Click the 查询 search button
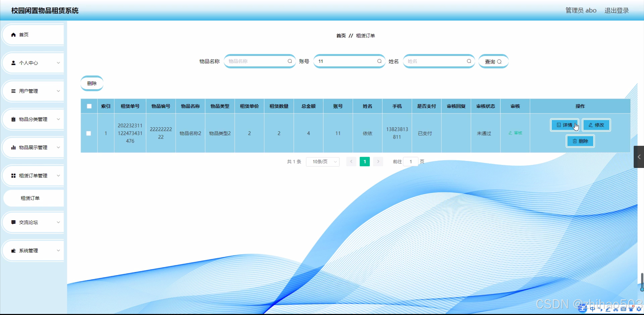Image resolution: width=644 pixels, height=315 pixels. click(x=493, y=61)
